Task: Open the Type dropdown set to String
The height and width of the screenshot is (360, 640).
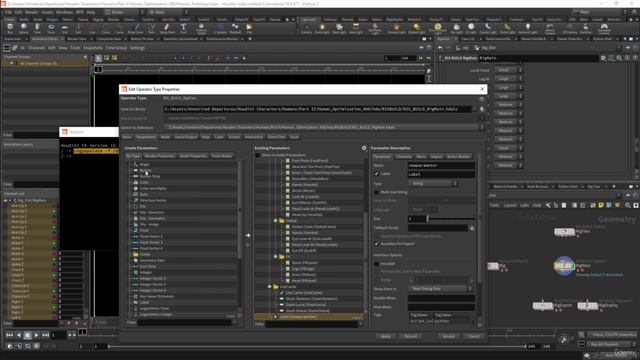Action: [x=433, y=184]
